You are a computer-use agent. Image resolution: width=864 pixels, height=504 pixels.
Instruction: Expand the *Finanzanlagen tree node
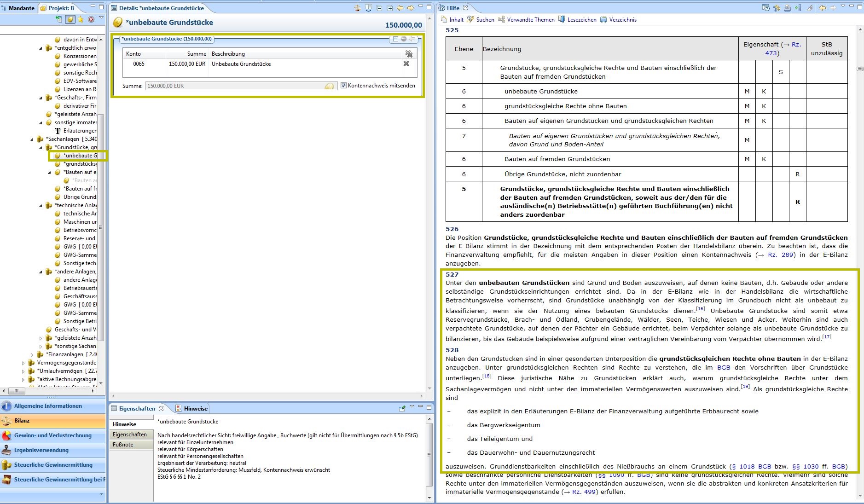[x=32, y=354]
